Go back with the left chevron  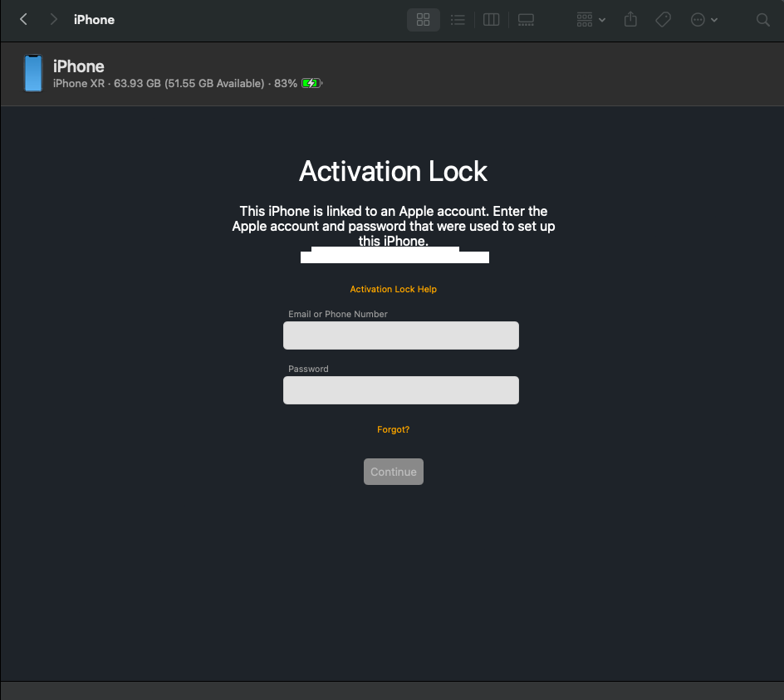[23, 19]
